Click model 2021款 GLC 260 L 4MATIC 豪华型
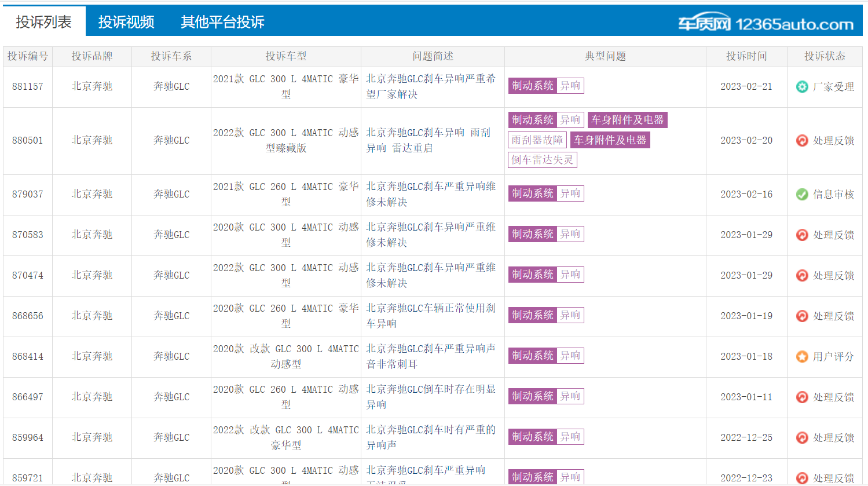This screenshot has width=868, height=486. (x=286, y=194)
